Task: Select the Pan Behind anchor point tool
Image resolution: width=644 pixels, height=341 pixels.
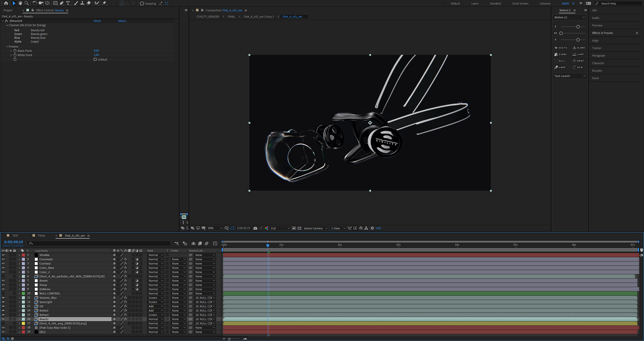Action: [x=47, y=3]
